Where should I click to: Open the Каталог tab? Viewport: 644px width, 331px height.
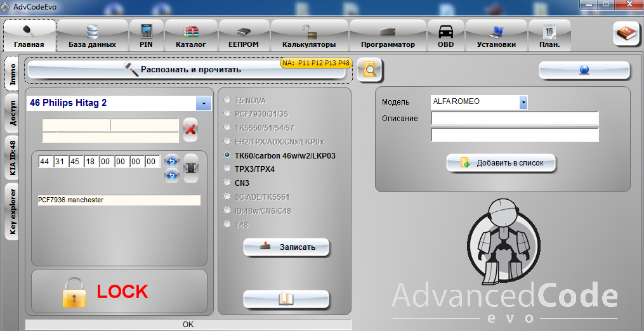pos(191,36)
